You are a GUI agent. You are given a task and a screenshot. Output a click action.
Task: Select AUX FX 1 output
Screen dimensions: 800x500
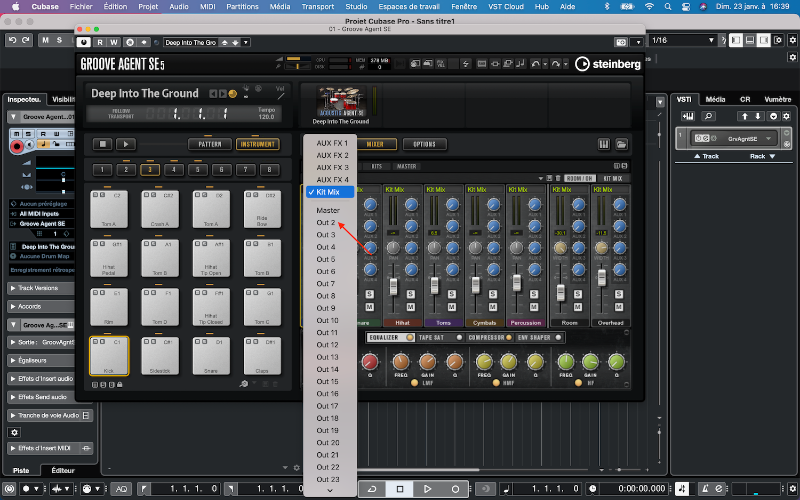tap(330, 143)
